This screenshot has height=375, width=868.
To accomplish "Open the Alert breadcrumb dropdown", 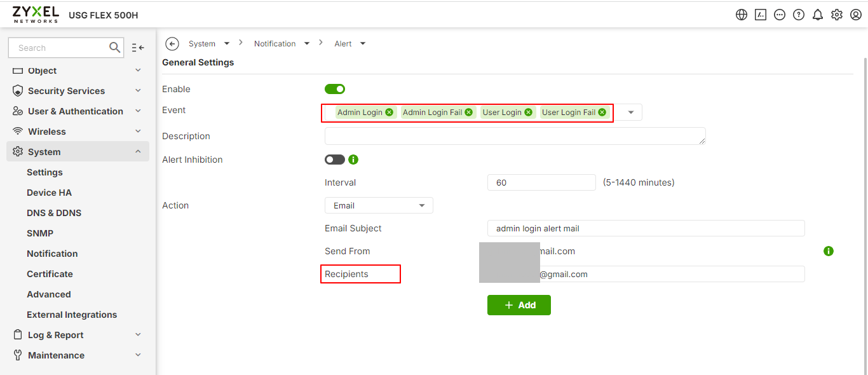I will (x=363, y=44).
